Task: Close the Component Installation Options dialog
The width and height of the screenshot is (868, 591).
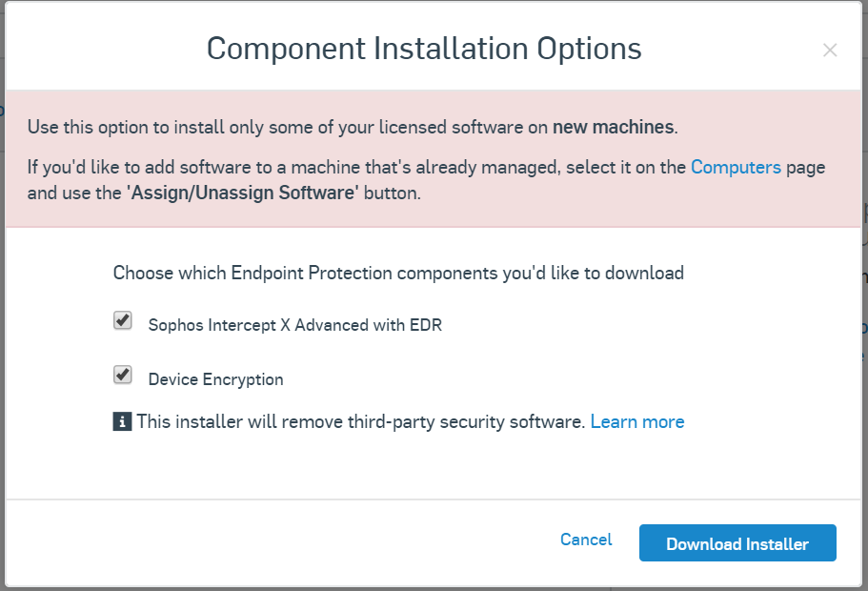Action: tap(830, 51)
